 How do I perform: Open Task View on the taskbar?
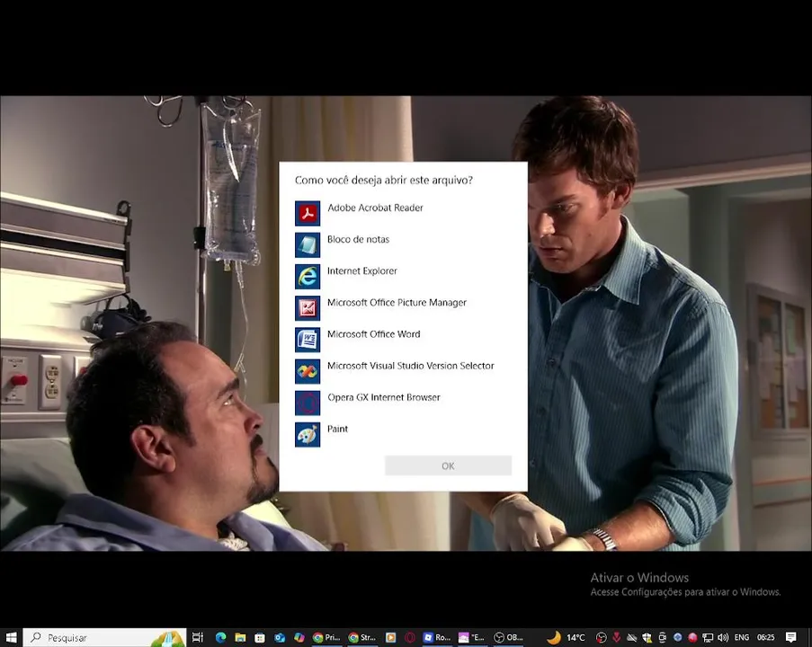(x=198, y=637)
